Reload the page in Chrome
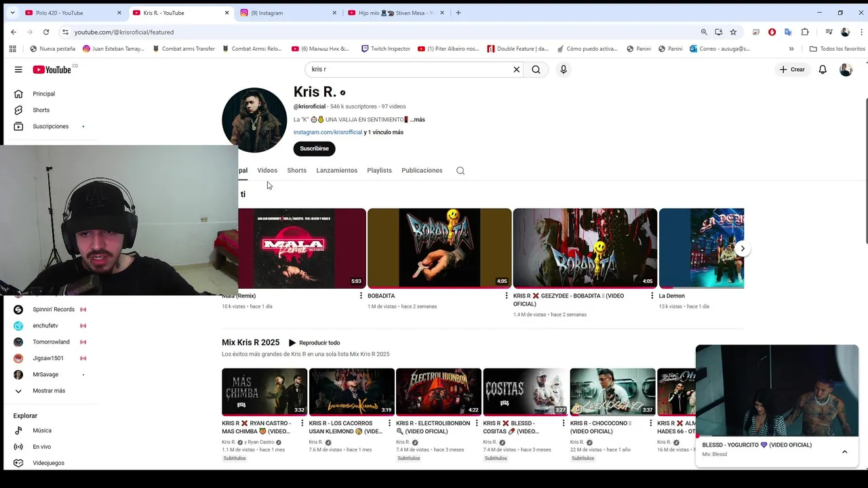The height and width of the screenshot is (488, 868). pyautogui.click(x=45, y=32)
